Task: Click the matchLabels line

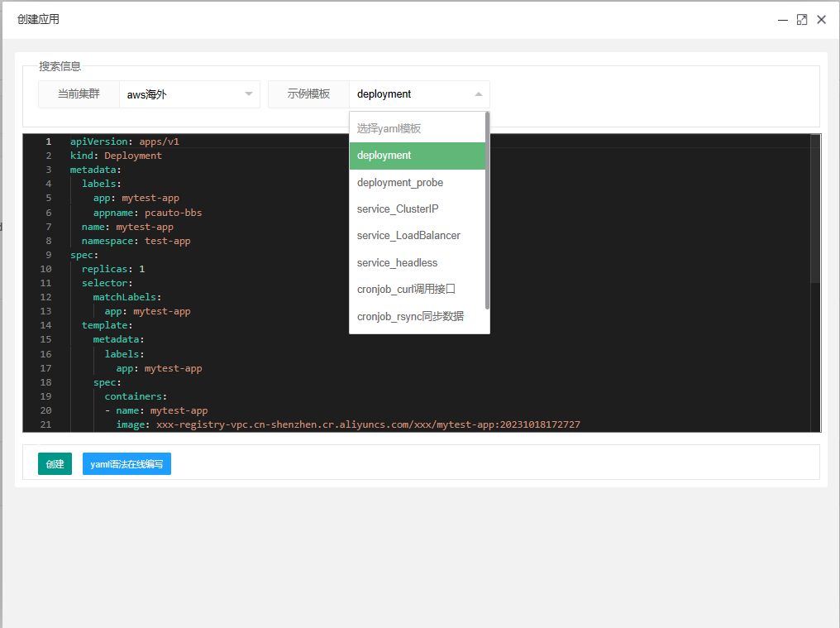Action: 127,297
